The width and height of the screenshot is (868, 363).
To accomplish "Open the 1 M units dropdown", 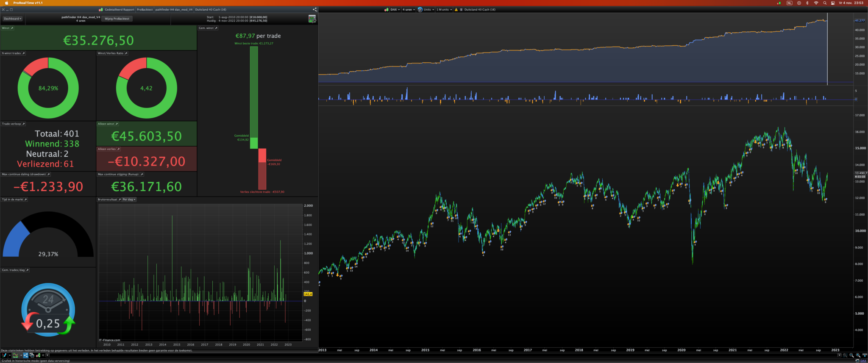I will (x=444, y=9).
